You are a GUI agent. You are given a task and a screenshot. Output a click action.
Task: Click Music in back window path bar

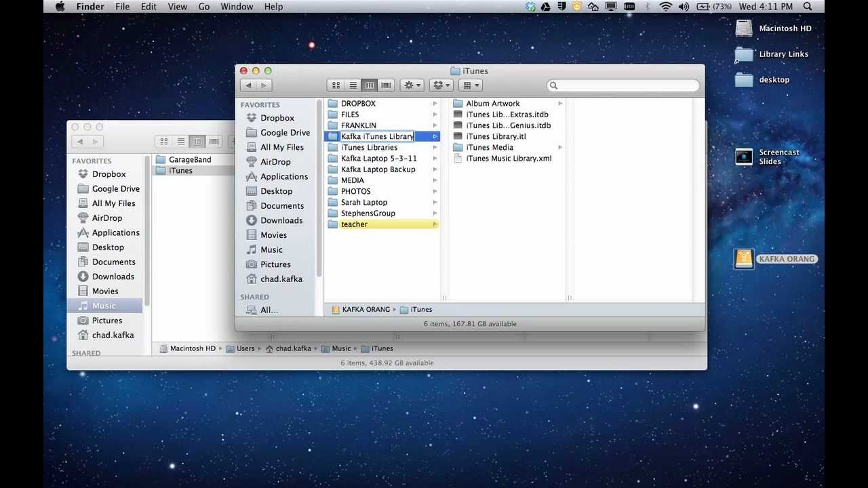(x=336, y=348)
